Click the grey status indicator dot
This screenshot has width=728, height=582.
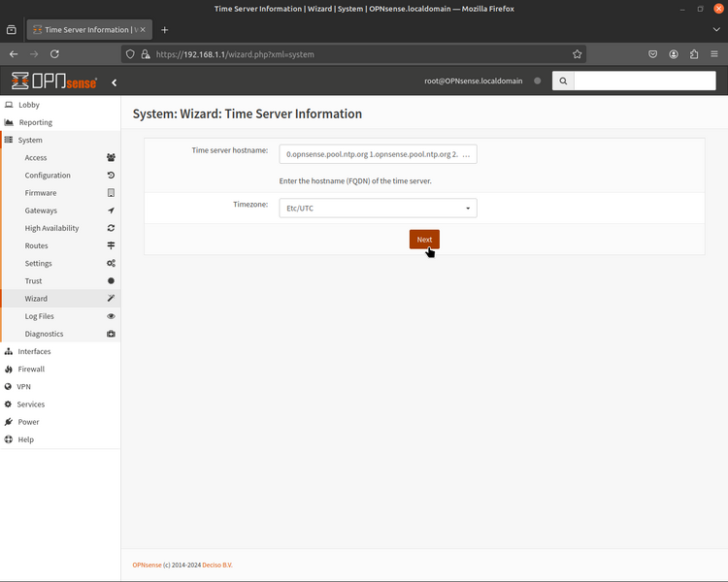pos(537,81)
